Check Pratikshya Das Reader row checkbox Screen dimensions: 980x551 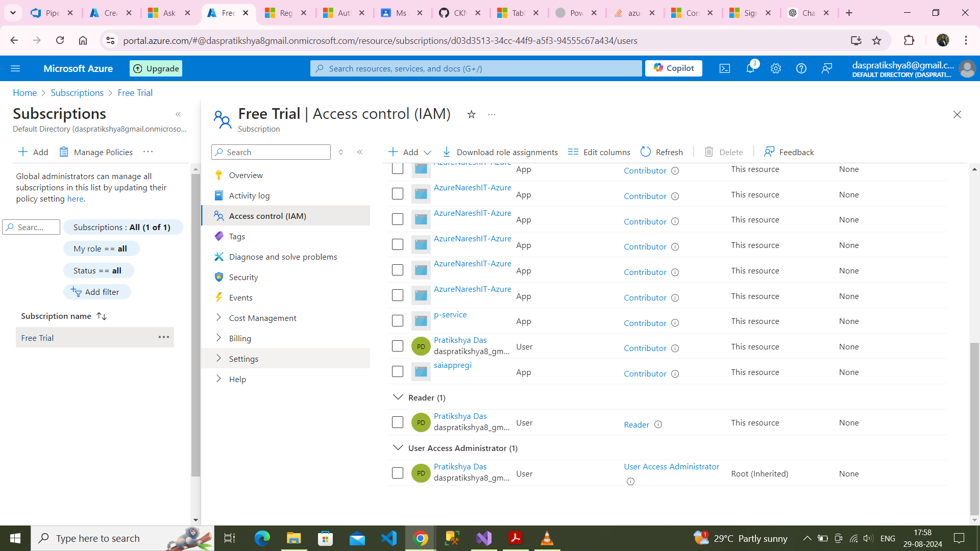(398, 422)
